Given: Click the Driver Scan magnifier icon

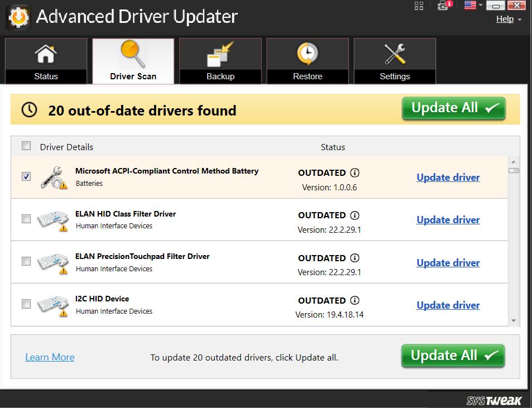Looking at the screenshot, I should point(133,54).
